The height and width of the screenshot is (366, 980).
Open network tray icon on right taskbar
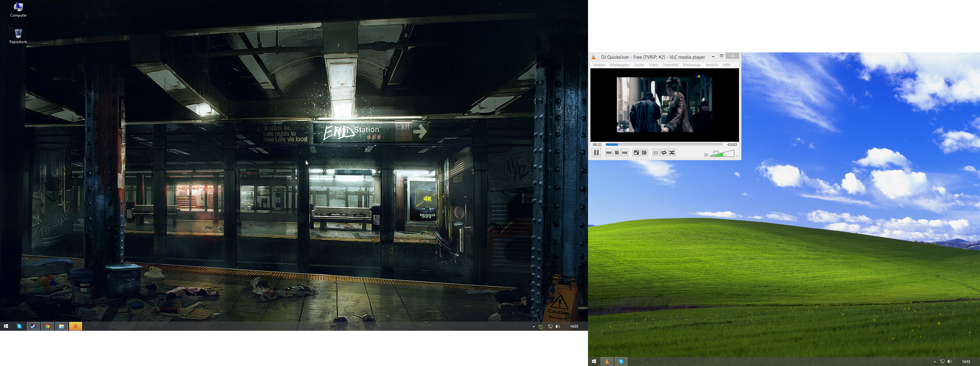[x=942, y=362]
